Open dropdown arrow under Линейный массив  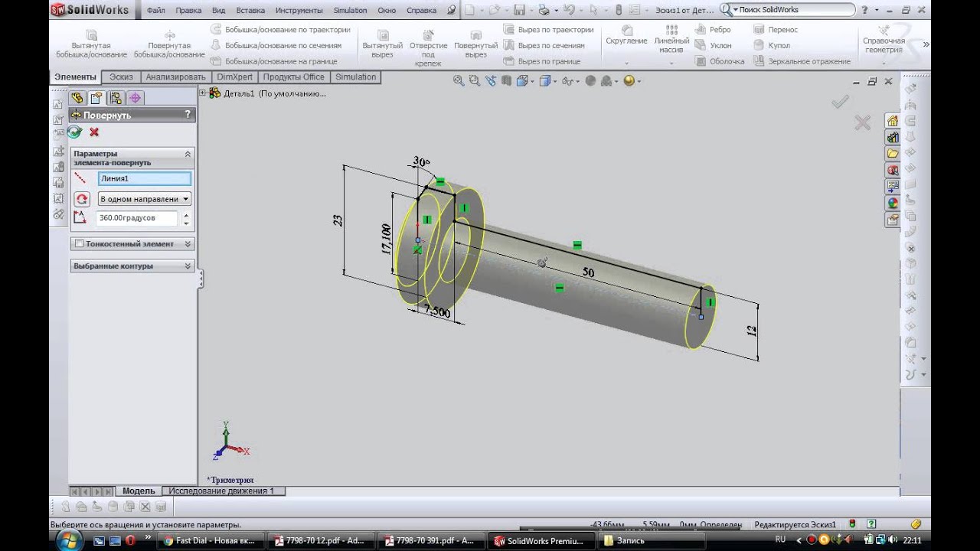(x=671, y=63)
